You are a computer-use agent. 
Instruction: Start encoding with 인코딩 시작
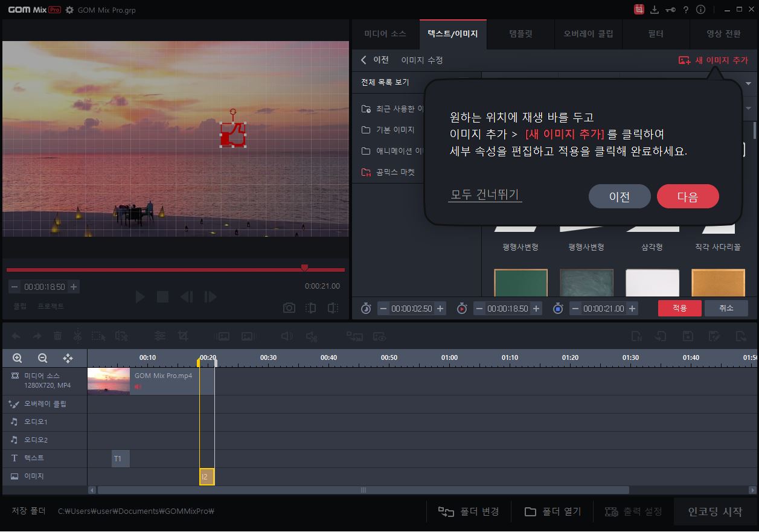716,511
